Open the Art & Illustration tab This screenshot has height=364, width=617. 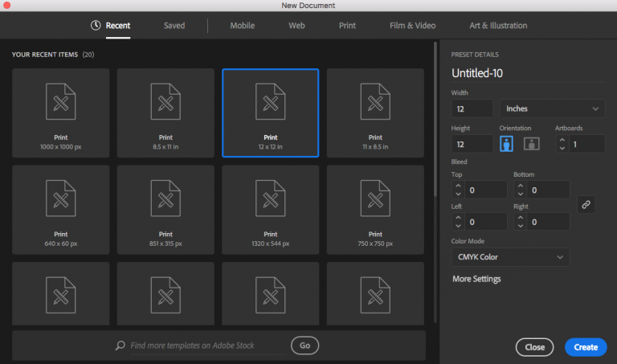click(x=498, y=26)
